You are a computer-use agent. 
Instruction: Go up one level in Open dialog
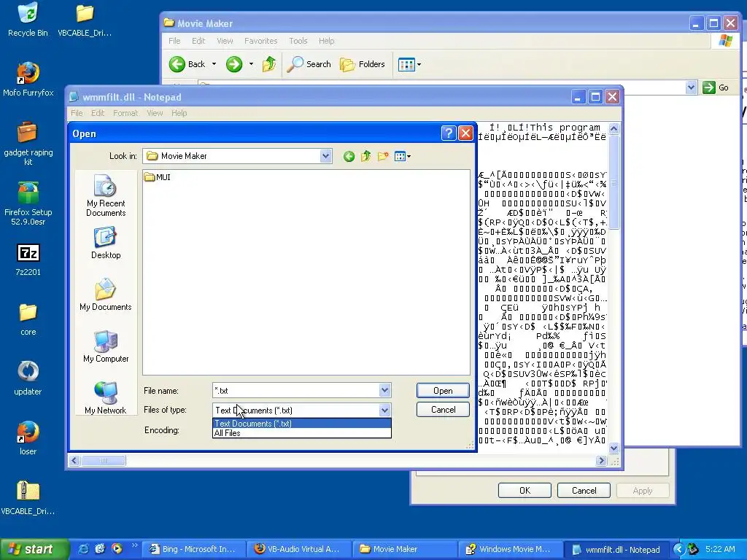[x=366, y=156]
